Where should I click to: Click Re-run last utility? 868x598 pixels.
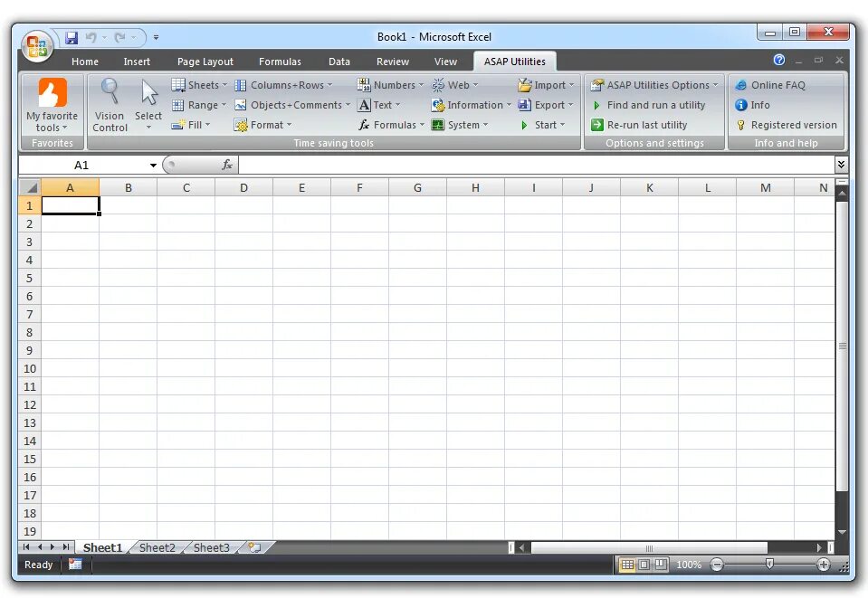click(x=639, y=125)
